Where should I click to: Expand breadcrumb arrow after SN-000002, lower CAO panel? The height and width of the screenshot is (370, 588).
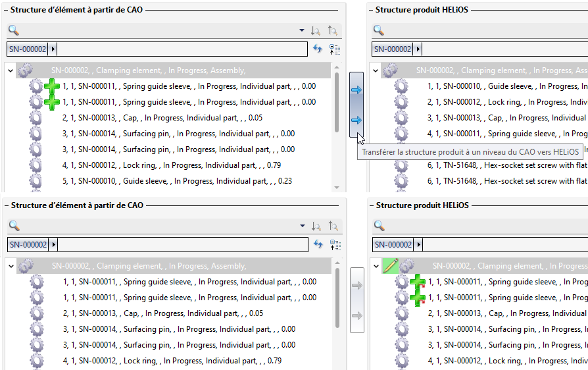click(x=54, y=245)
